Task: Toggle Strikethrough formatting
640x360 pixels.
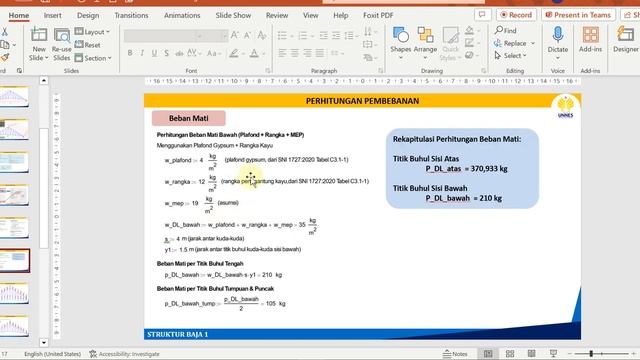Action: point(179,53)
